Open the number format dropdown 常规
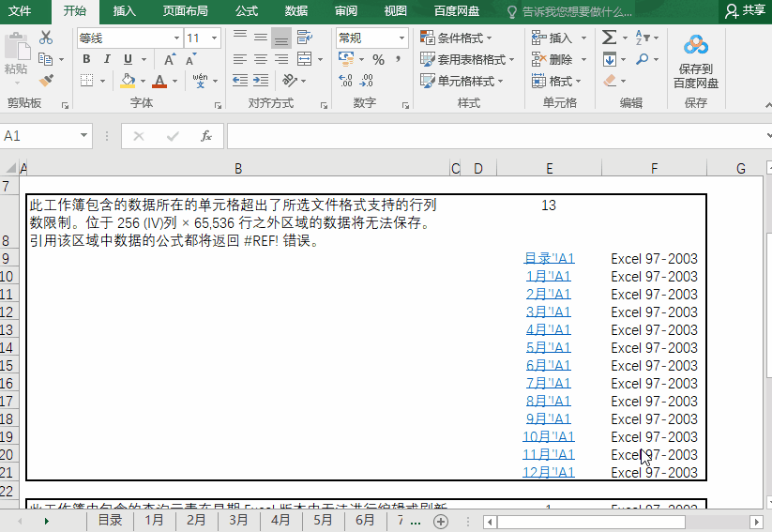Image resolution: width=772 pixels, height=532 pixels. pyautogui.click(x=401, y=38)
